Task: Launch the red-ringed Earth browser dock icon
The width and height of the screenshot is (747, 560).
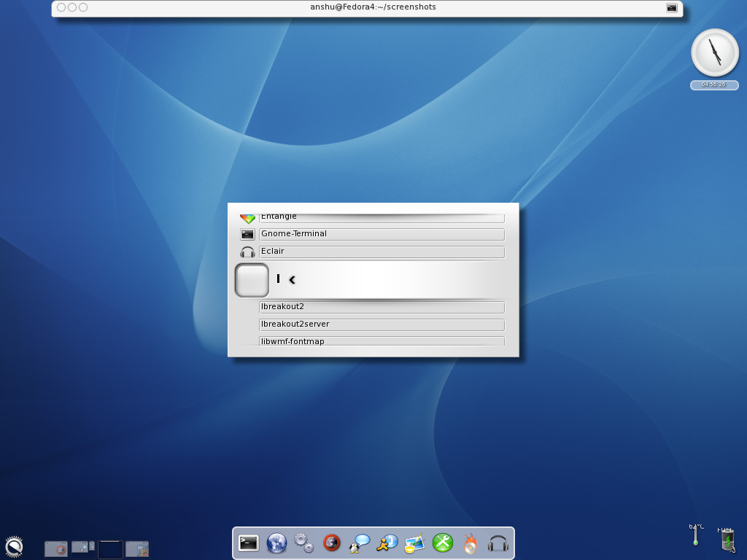Action: click(x=332, y=542)
